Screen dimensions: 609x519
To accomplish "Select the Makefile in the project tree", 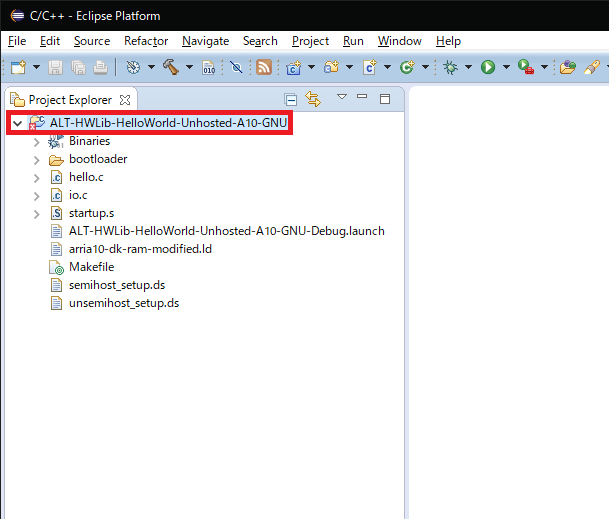I will tap(91, 267).
